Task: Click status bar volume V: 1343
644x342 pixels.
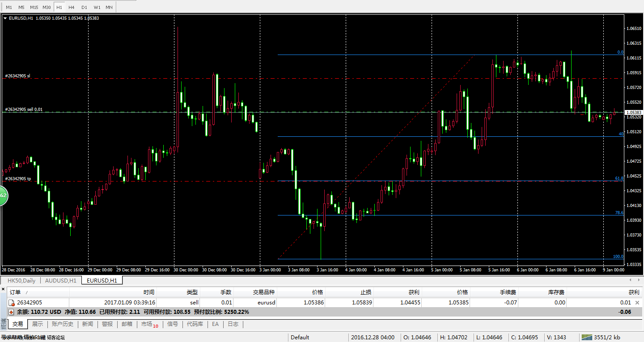Action: click(556, 338)
